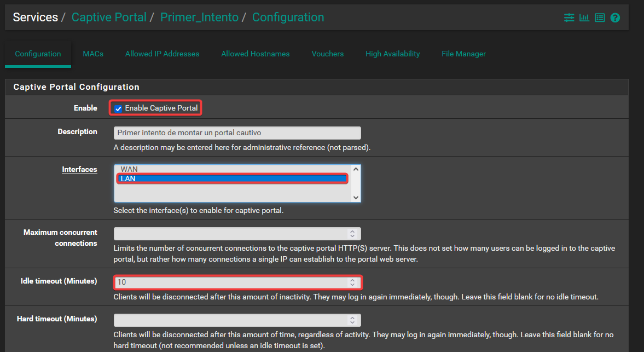The height and width of the screenshot is (352, 644).
Task: Open related settings sliders icon
Action: [569, 18]
